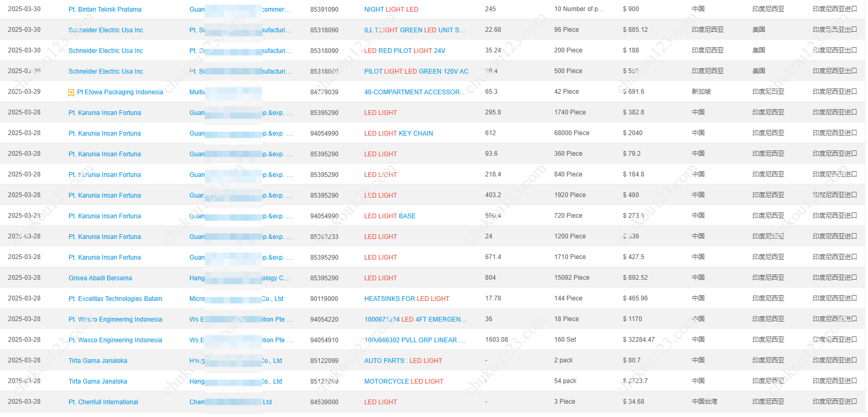Click the bookmark icon beside Pt Etowa Packaging Indonesia
Image resolution: width=868 pixels, height=417 pixels.
(x=71, y=93)
